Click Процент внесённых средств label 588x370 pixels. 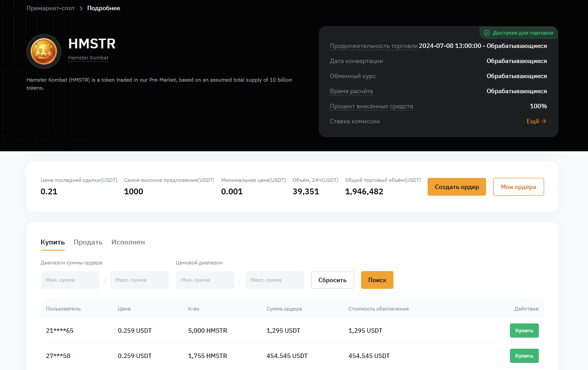[x=371, y=106]
